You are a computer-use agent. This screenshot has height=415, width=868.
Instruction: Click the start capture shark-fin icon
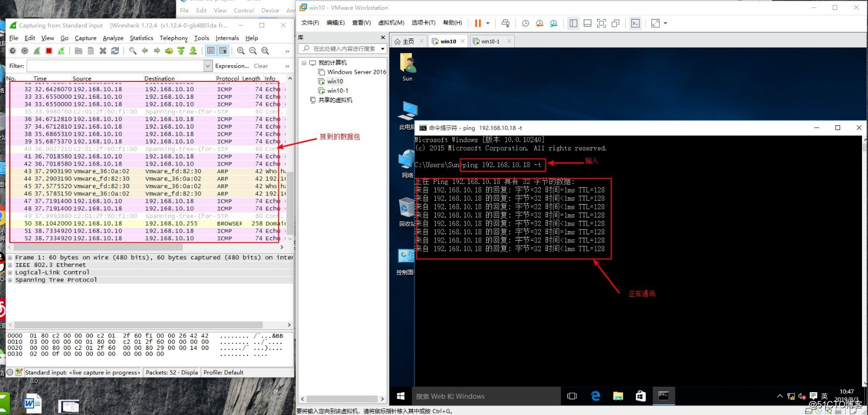click(x=37, y=50)
